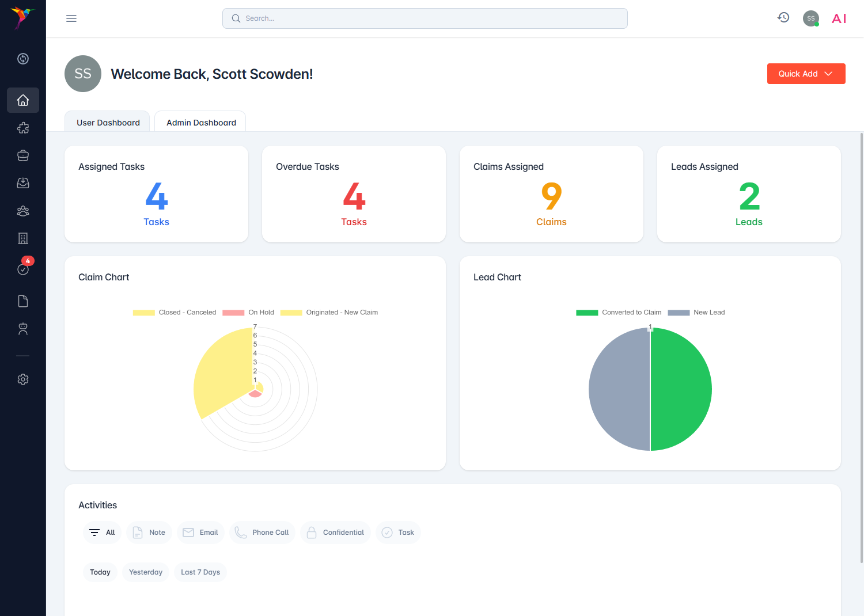
Task: Click the inbox tray icon in sidebar
Action: [23, 182]
